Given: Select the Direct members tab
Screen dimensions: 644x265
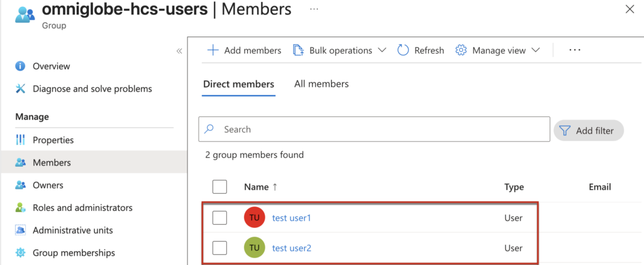Looking at the screenshot, I should 238,84.
